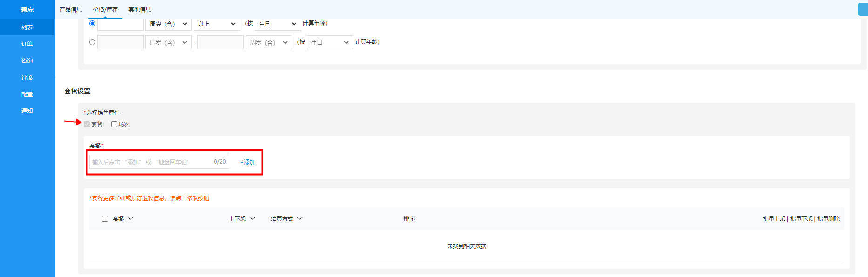Open 评论 from the left sidebar
This screenshot has width=868, height=277.
[27, 77]
